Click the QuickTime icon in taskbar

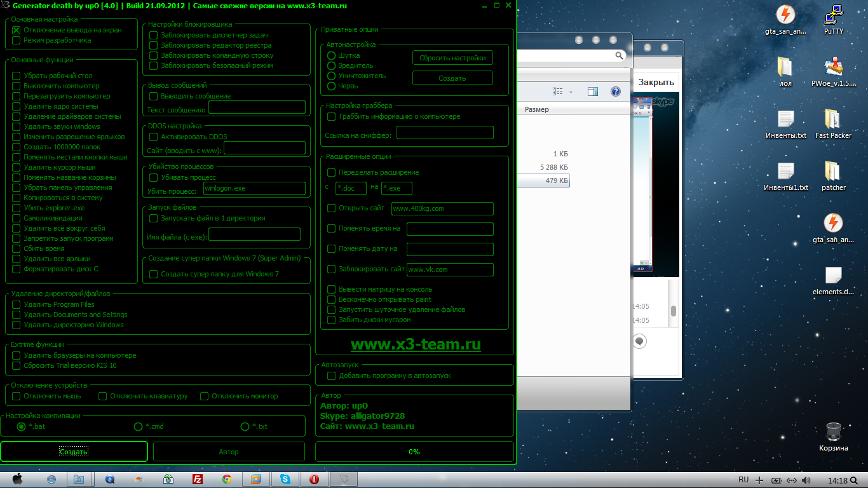[109, 480]
